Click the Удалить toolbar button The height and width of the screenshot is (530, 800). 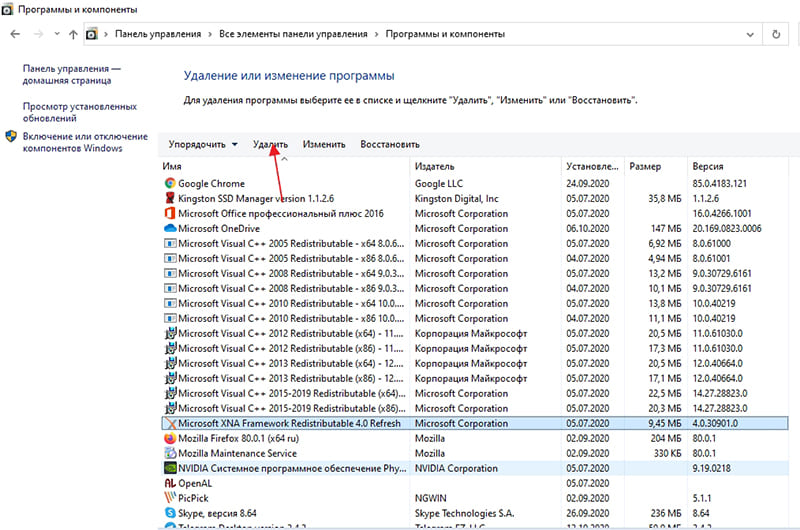[x=270, y=144]
